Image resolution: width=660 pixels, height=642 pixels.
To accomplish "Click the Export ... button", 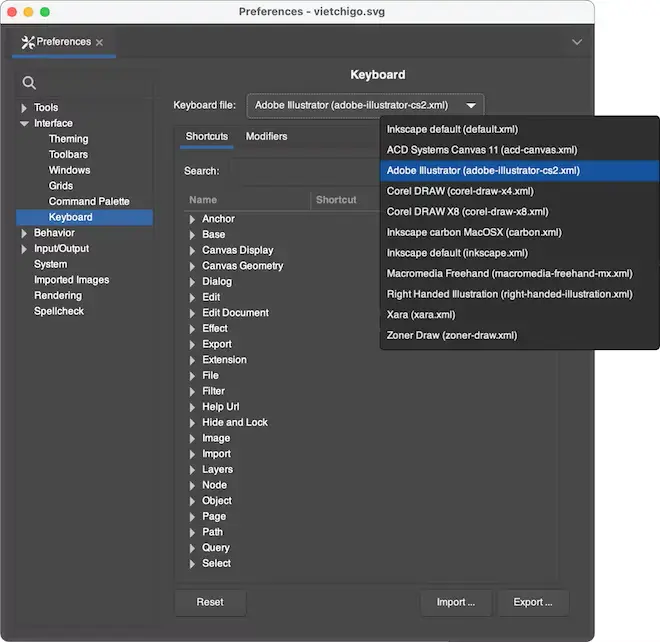I will tap(532, 602).
